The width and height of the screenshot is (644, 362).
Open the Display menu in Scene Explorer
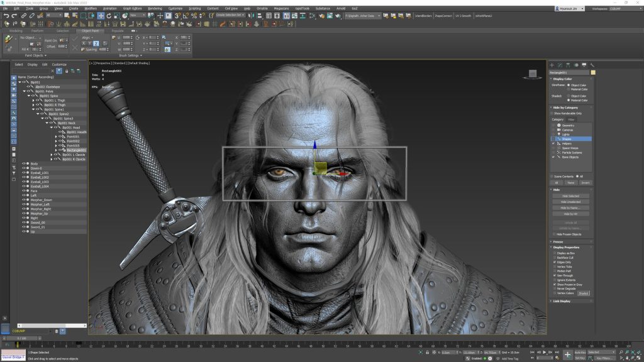click(33, 65)
